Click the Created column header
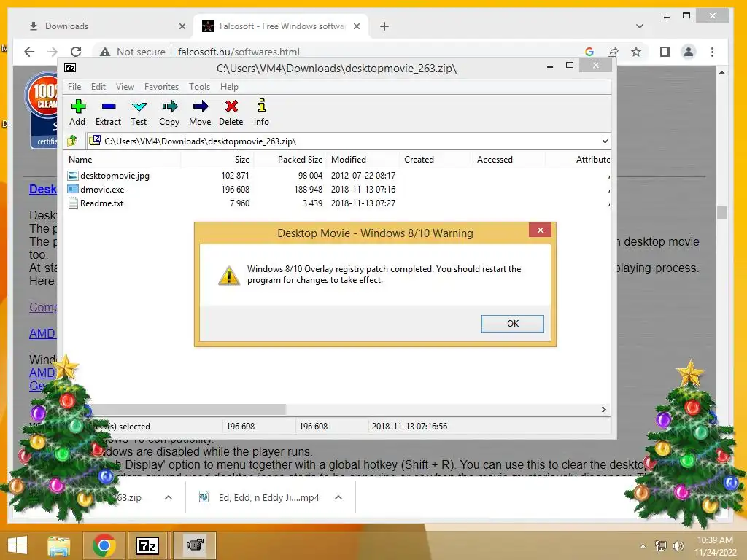This screenshot has height=560, width=747. pos(436,160)
